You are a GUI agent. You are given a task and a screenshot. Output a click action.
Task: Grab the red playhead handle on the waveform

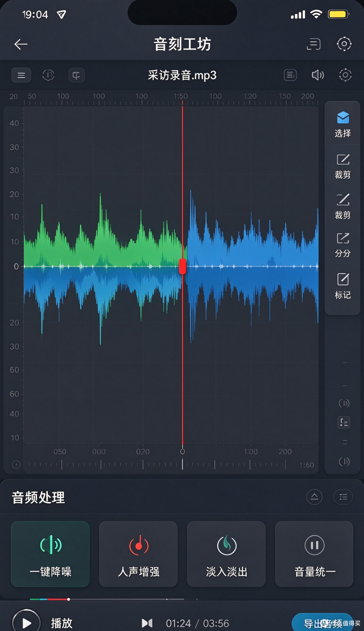pyautogui.click(x=182, y=266)
